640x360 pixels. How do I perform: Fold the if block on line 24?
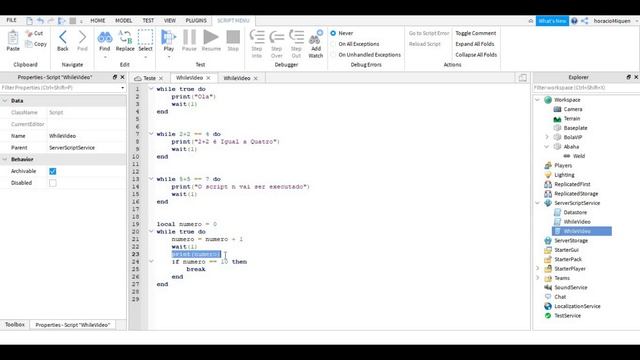[x=151, y=262]
